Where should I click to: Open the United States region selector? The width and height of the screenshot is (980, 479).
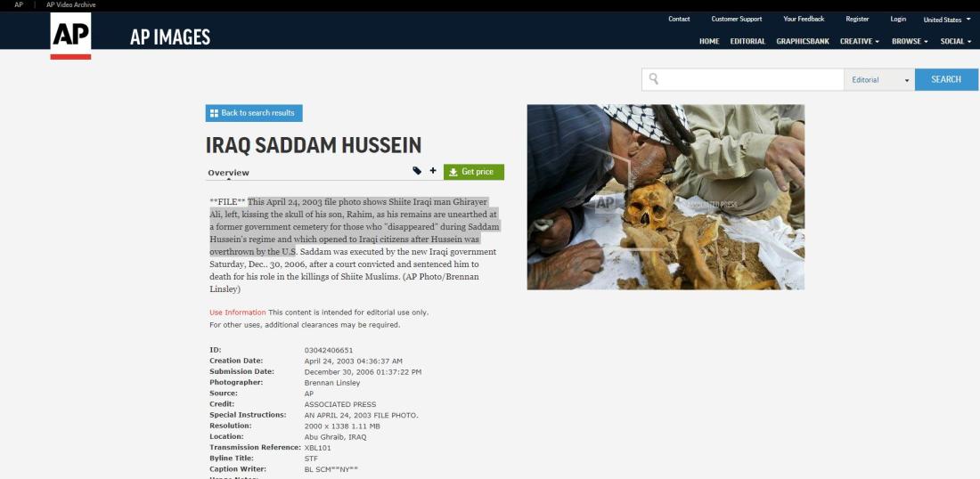tap(947, 20)
